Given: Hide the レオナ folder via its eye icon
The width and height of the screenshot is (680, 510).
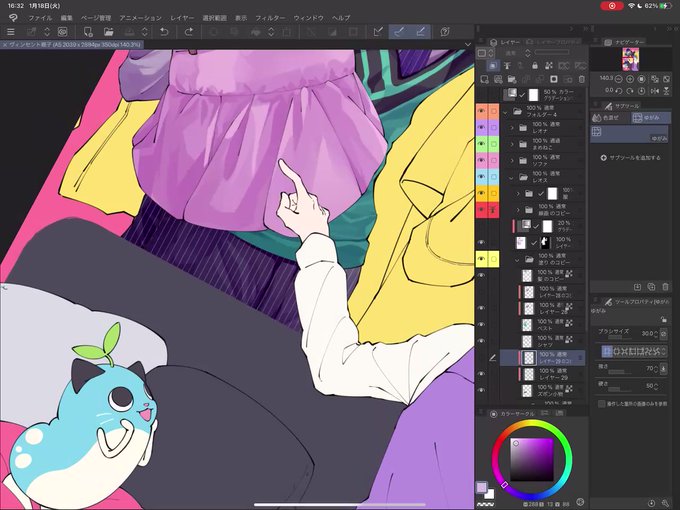Looking at the screenshot, I should click(481, 128).
